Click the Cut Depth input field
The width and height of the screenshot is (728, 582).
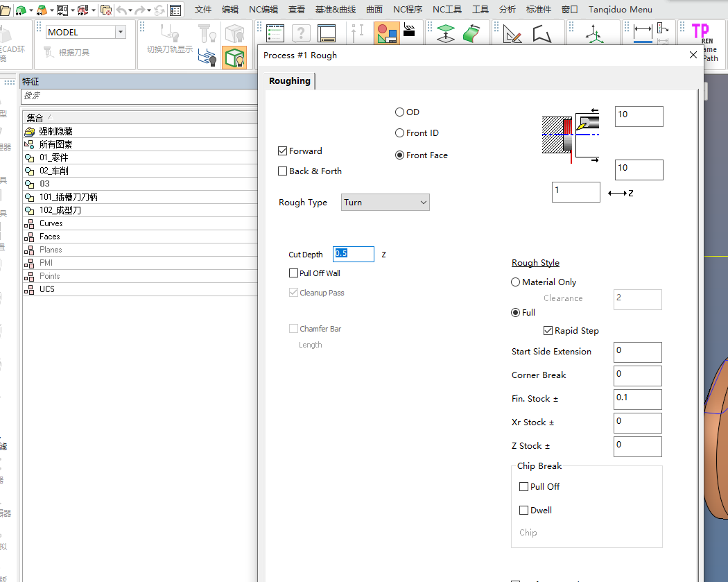click(x=354, y=254)
